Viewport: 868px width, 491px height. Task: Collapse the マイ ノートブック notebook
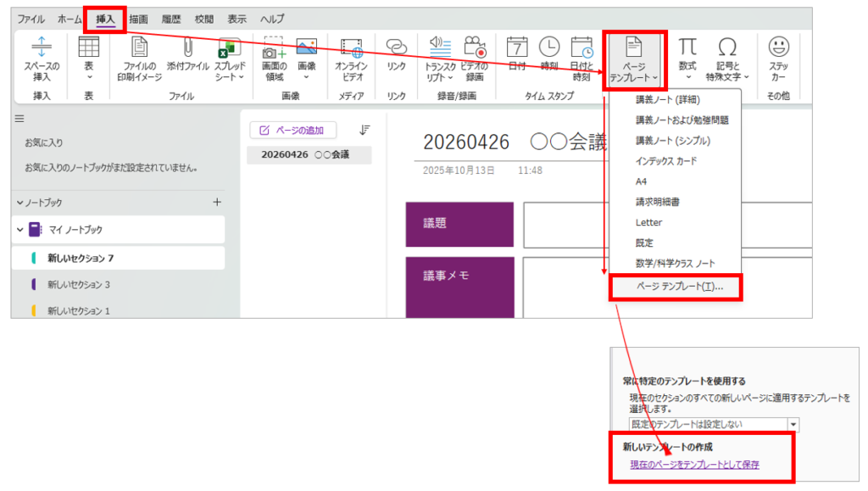tap(19, 230)
